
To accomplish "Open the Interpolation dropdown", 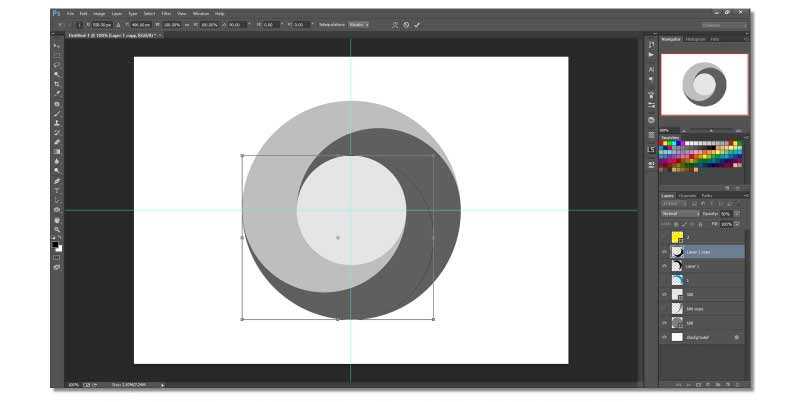I will (359, 24).
